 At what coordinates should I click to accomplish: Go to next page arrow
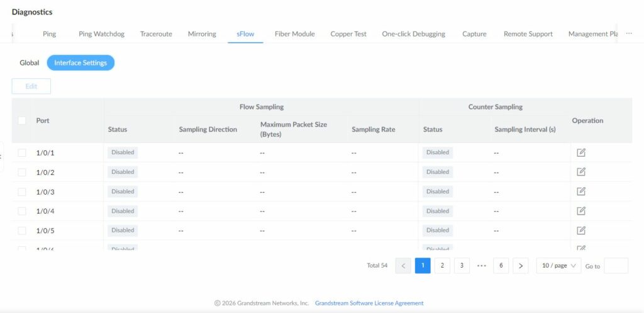pos(520,266)
